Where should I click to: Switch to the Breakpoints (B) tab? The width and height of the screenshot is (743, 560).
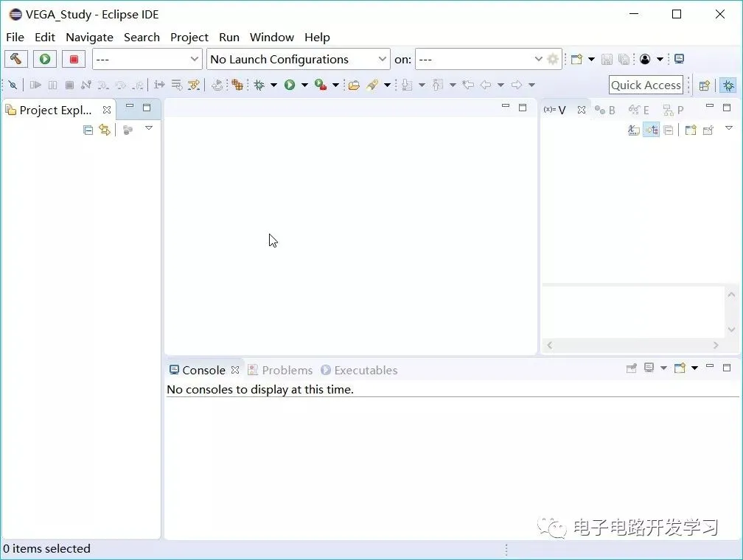tap(604, 111)
